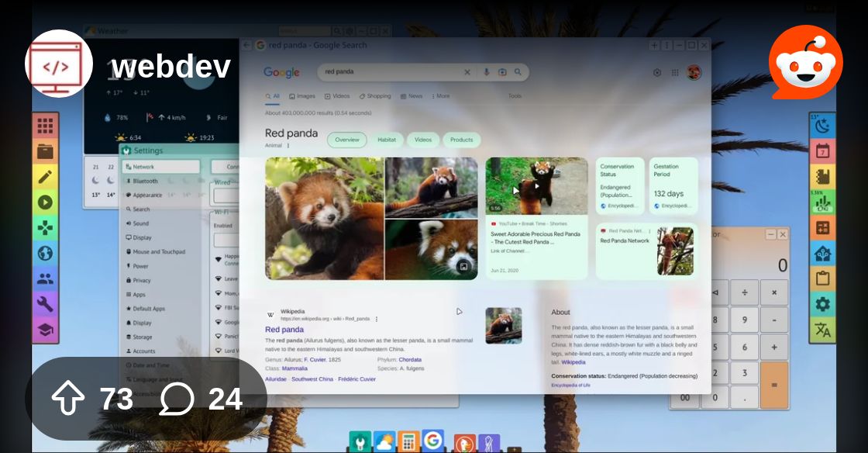Open the clipboard icon in right panel

point(822,278)
